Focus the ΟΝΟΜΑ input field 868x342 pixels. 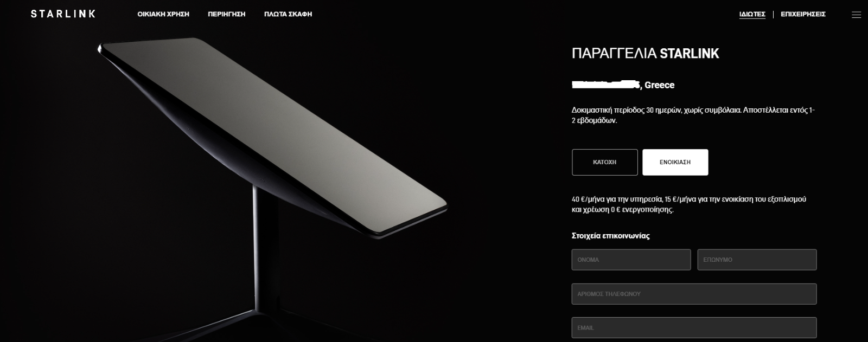[x=631, y=260]
